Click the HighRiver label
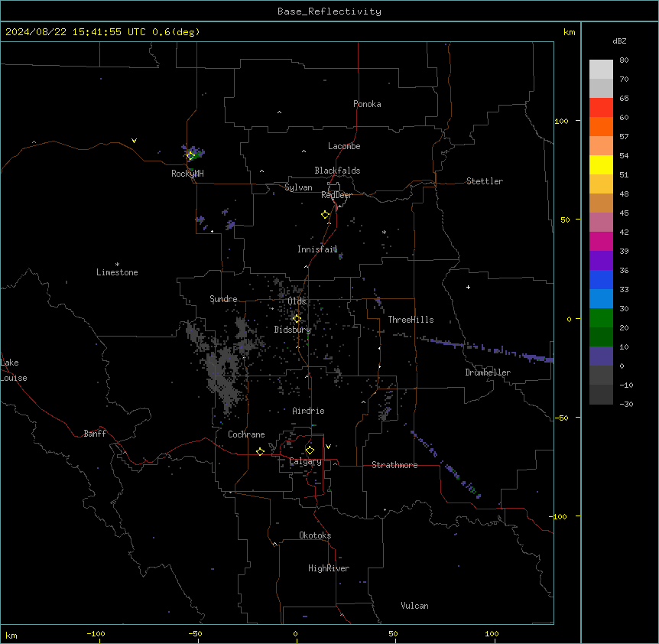 pyautogui.click(x=329, y=568)
